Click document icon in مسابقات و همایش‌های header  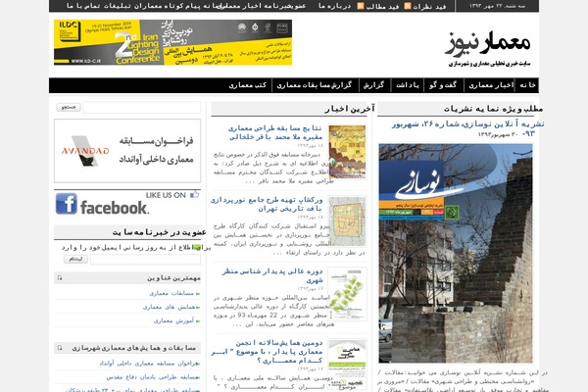pyautogui.click(x=60, y=348)
